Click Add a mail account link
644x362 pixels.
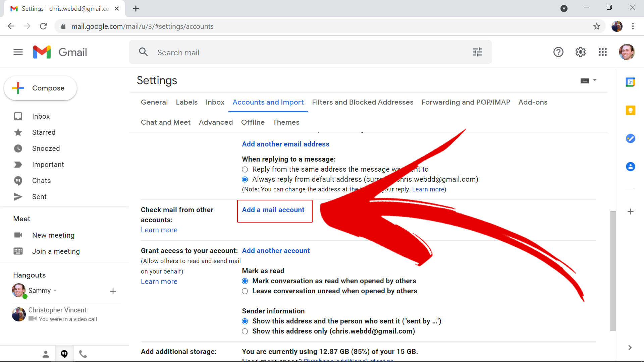(273, 210)
